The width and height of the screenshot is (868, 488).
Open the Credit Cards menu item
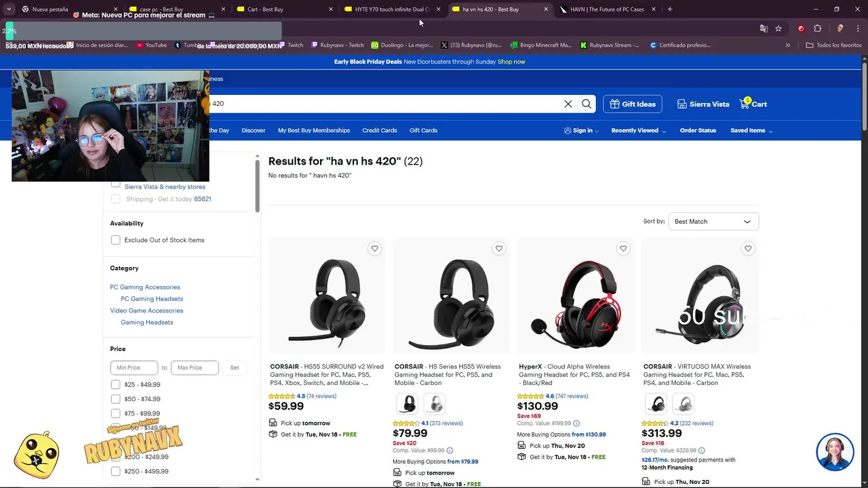380,131
